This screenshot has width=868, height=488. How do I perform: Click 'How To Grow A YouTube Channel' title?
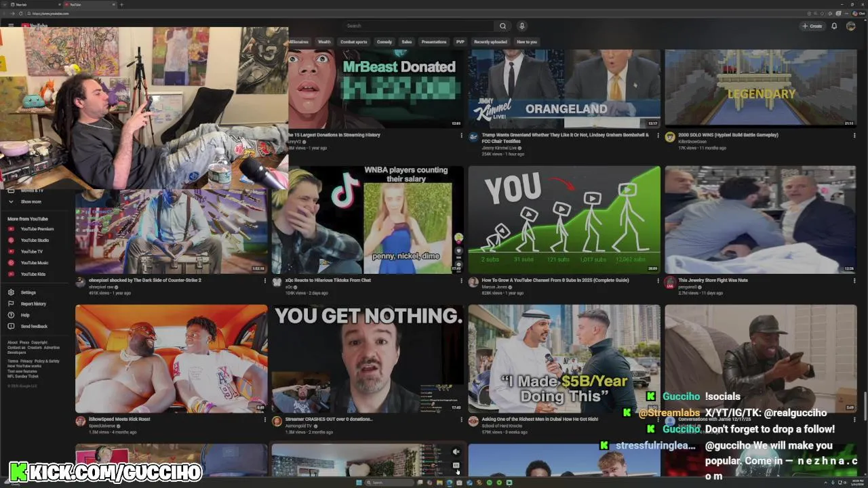coord(555,280)
